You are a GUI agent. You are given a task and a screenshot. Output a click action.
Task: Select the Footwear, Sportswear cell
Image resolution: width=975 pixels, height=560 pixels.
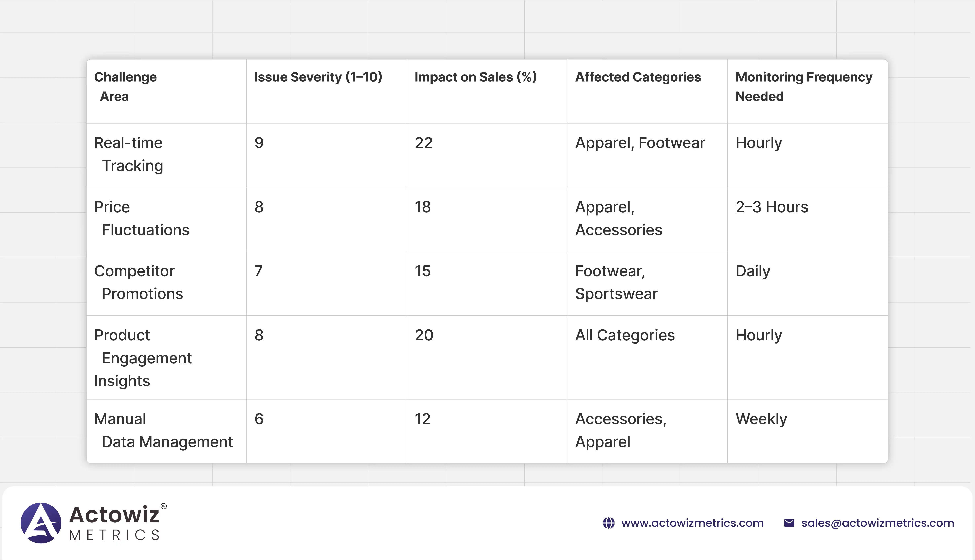pyautogui.click(x=616, y=282)
